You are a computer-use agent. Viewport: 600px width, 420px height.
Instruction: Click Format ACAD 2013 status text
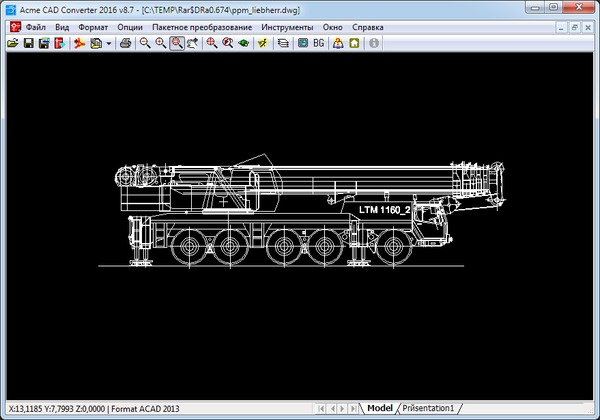click(x=145, y=409)
